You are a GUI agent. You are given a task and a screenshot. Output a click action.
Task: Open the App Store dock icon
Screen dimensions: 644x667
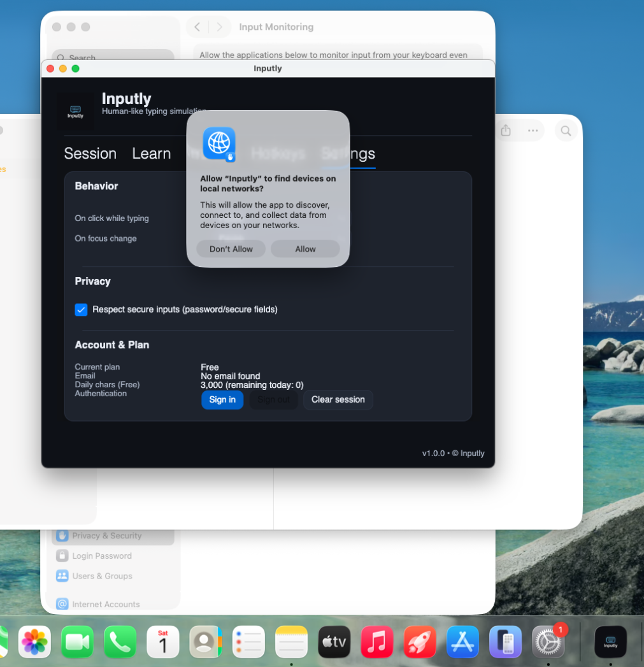[462, 642]
